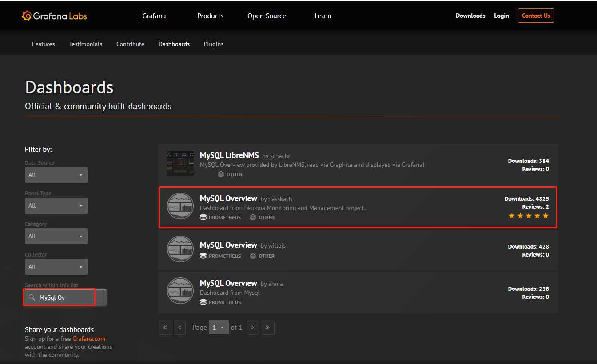Open MySQL LibreNMS dashboard thumbnail
597x364 pixels.
[180, 163]
